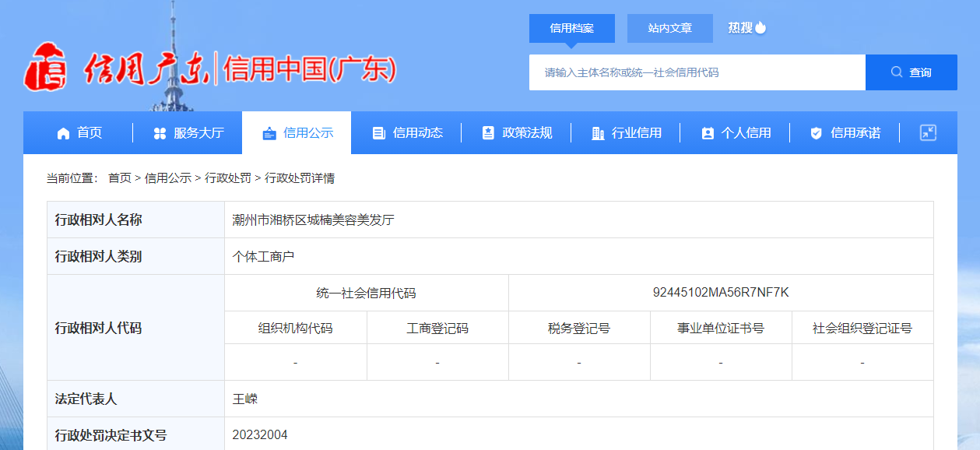Click the 信用中国(广东) site title
The image size is (980, 450).
pyautogui.click(x=310, y=69)
